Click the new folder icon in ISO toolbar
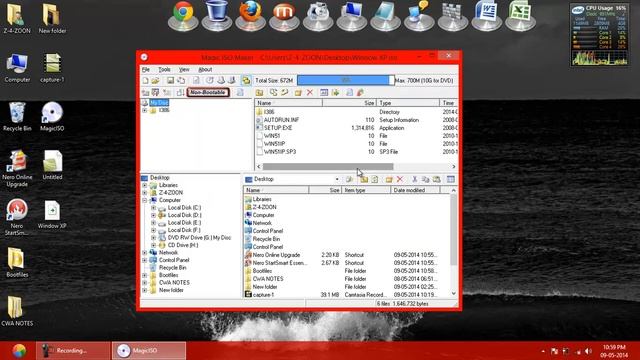This screenshot has width=640, height=360. (298, 93)
